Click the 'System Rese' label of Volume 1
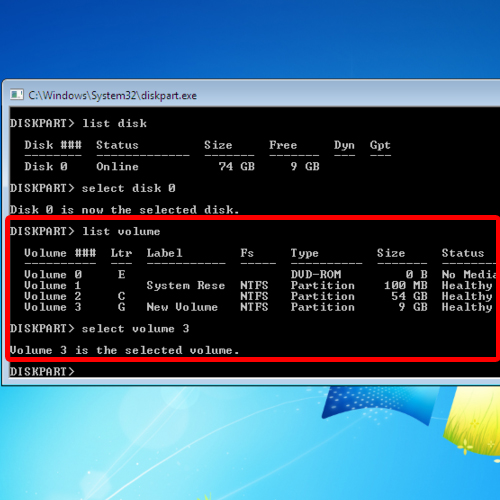The width and height of the screenshot is (500, 500). coord(186,285)
